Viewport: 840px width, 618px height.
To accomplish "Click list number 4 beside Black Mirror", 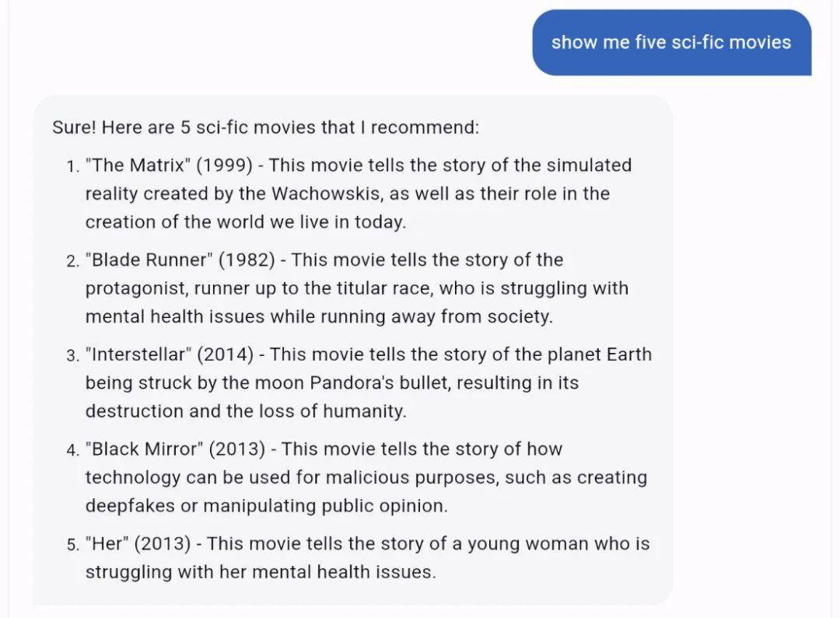I will [72, 451].
